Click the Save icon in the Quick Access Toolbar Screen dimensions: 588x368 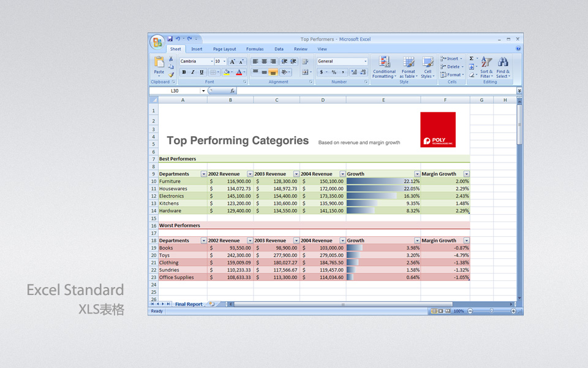click(170, 39)
